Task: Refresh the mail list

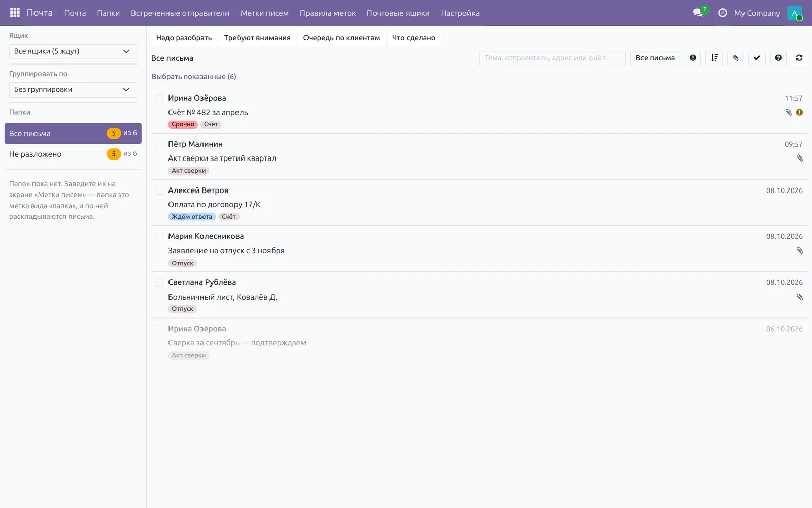Action: tap(799, 58)
